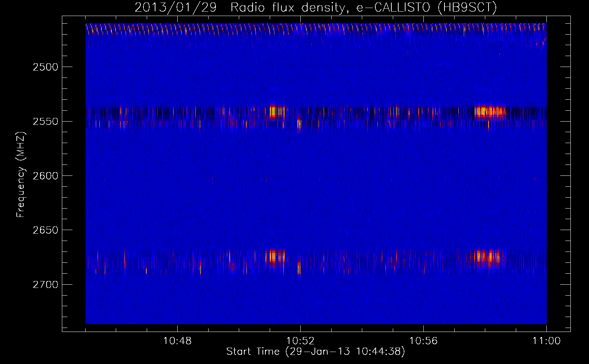Click the "Frequency (MHZ)" axis label

tap(21, 175)
